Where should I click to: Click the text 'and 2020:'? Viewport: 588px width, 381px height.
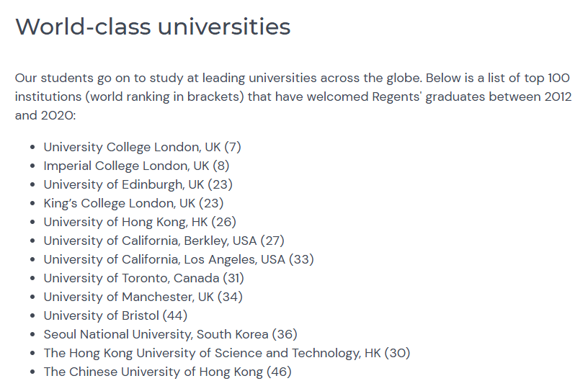(45, 115)
